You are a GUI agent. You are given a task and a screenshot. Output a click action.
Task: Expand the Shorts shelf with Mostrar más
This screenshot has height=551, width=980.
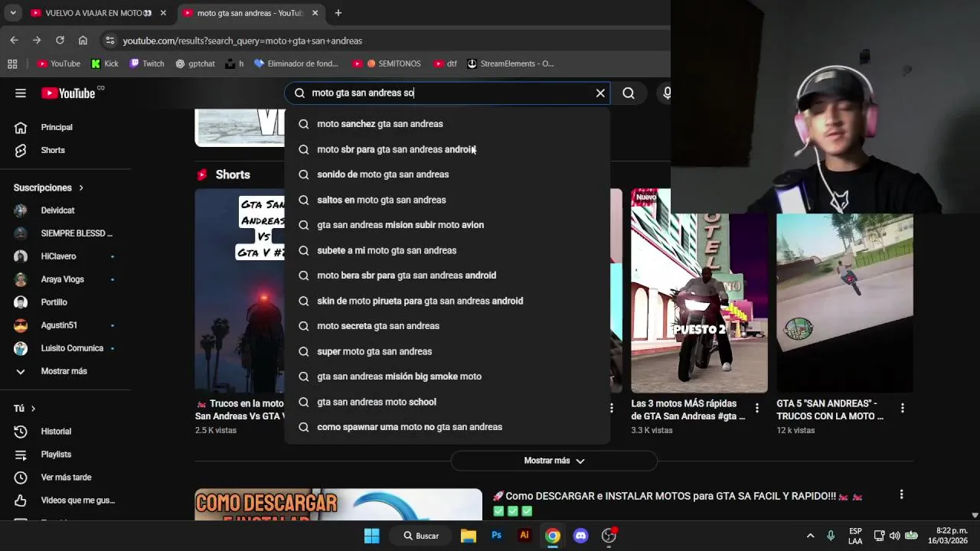(x=554, y=461)
